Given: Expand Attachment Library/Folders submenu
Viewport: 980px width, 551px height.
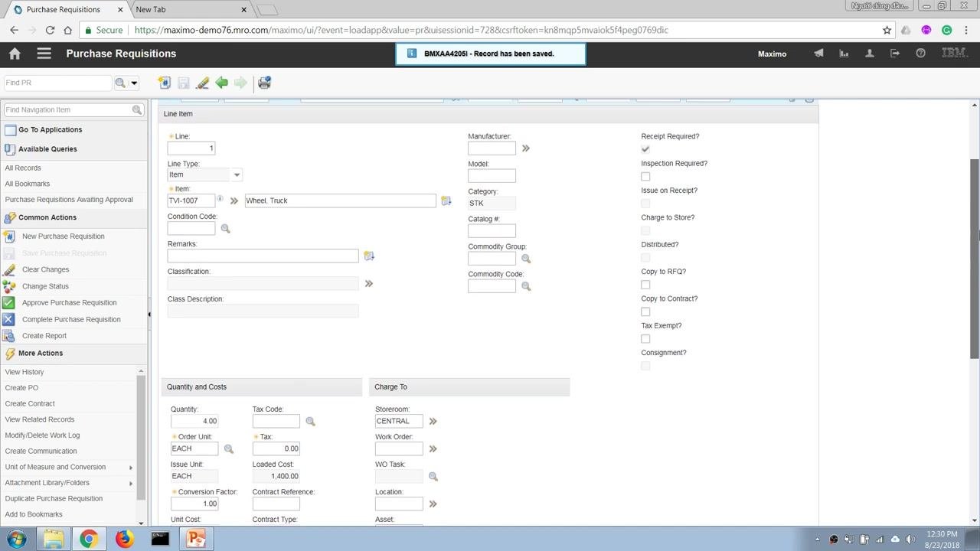Looking at the screenshot, I should tap(131, 483).
